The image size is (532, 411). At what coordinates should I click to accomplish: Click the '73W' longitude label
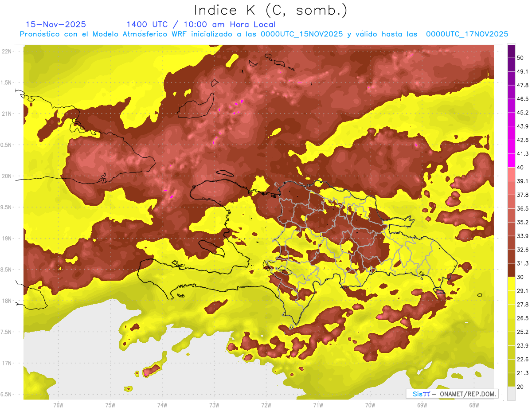click(x=214, y=405)
